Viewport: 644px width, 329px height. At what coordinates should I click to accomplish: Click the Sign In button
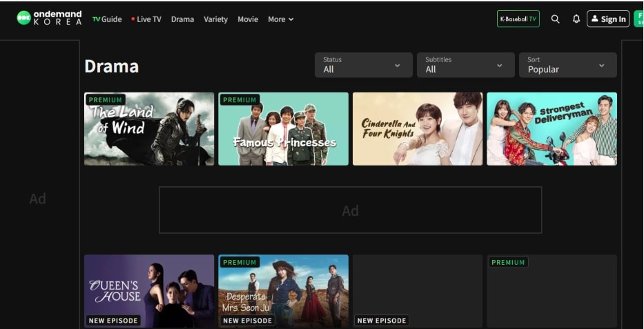pos(608,19)
